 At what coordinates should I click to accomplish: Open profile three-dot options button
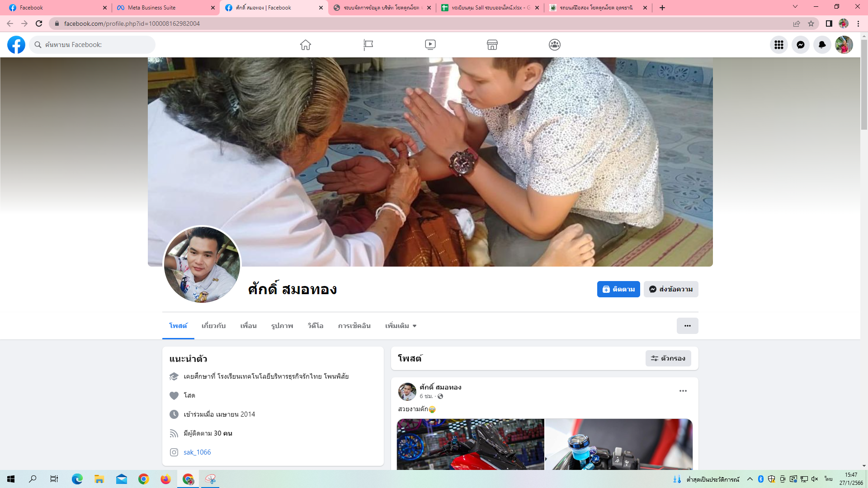click(687, 326)
